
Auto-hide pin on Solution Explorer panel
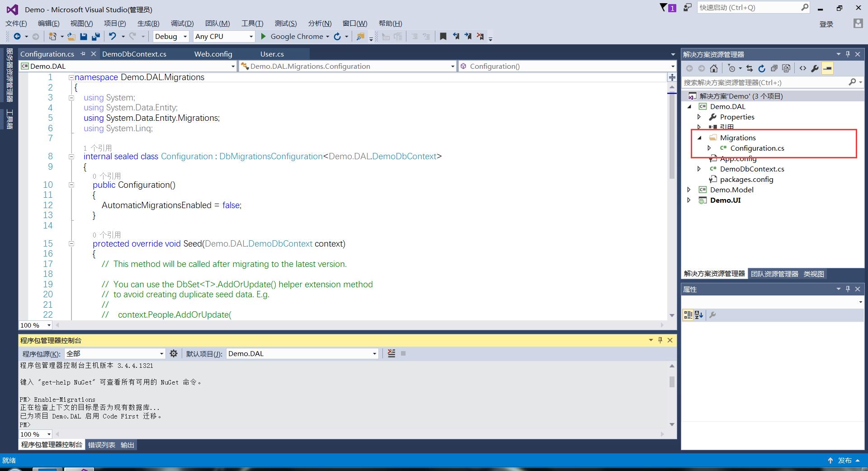(x=848, y=54)
